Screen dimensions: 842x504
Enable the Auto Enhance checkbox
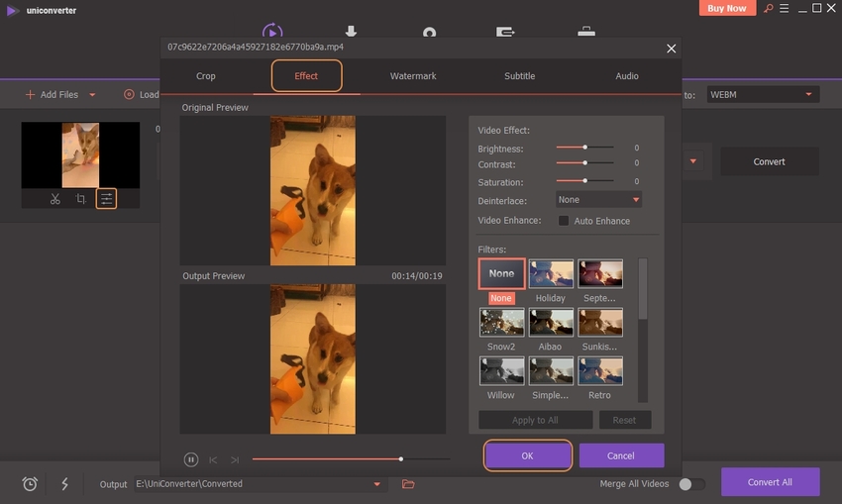564,221
